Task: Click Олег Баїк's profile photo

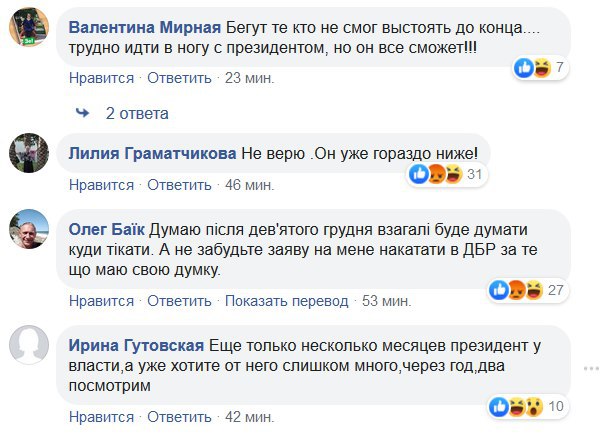Action: click(30, 230)
